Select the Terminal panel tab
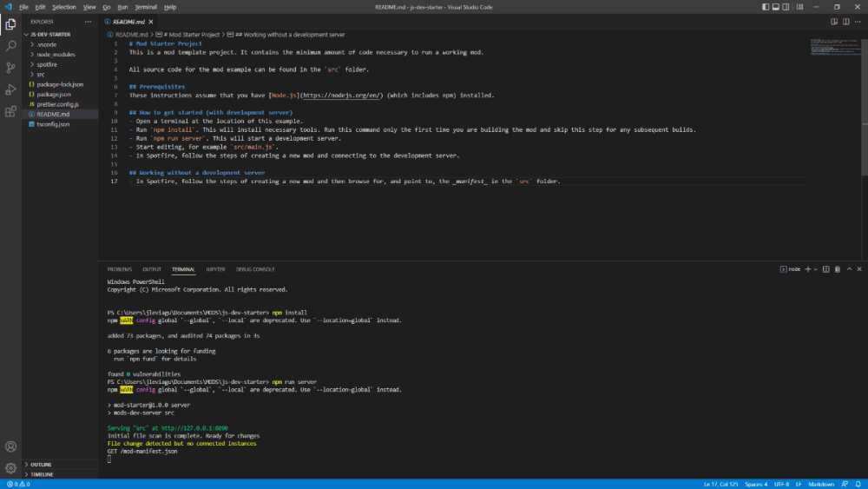Viewport: 868px width, 489px height. click(x=183, y=269)
